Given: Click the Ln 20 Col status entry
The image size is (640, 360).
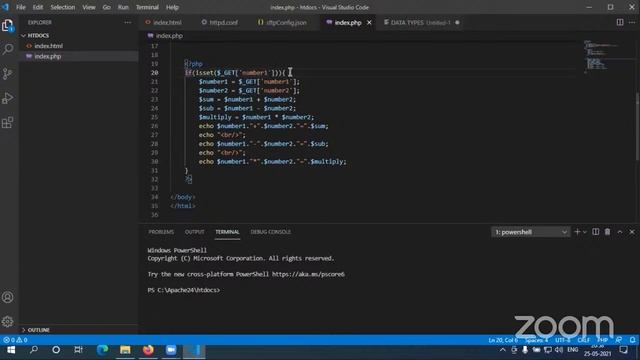Looking at the screenshot, I should [x=503, y=340].
